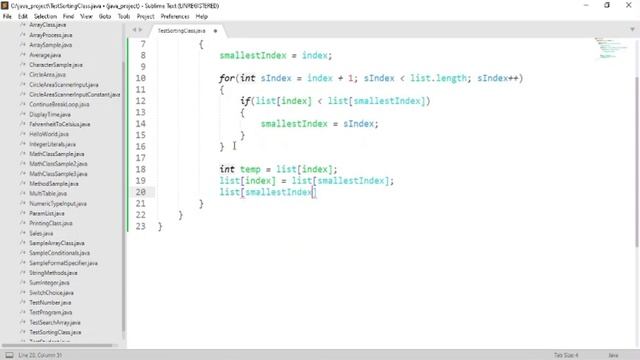Open the Find menu
Image resolution: width=640 pixels, height=360 pixels.
pyautogui.click(x=68, y=16)
